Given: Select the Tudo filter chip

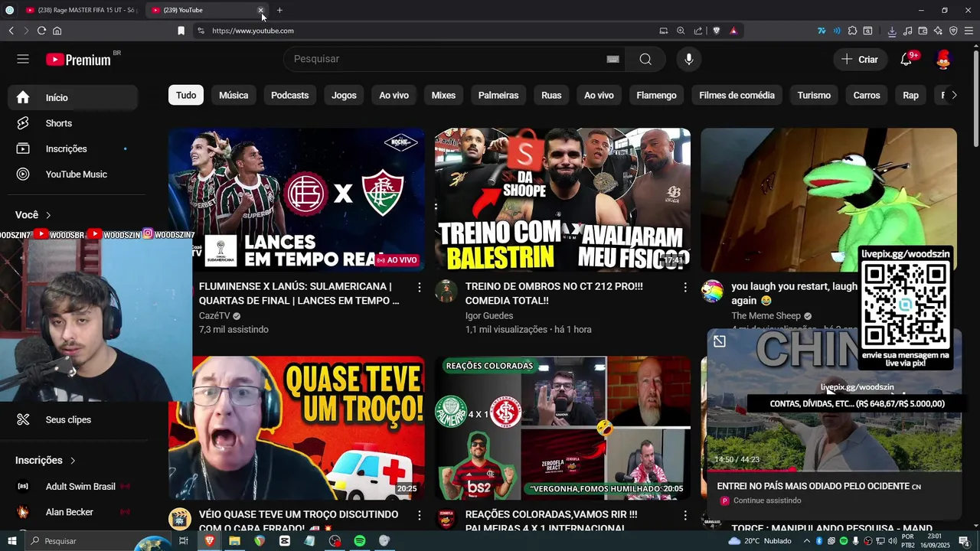Looking at the screenshot, I should tap(186, 95).
